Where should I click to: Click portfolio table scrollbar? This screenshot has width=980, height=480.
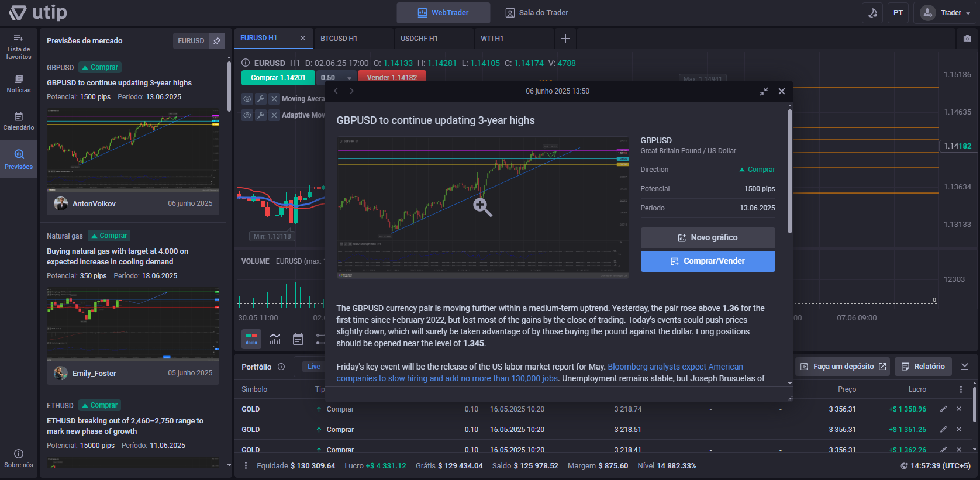[974, 404]
